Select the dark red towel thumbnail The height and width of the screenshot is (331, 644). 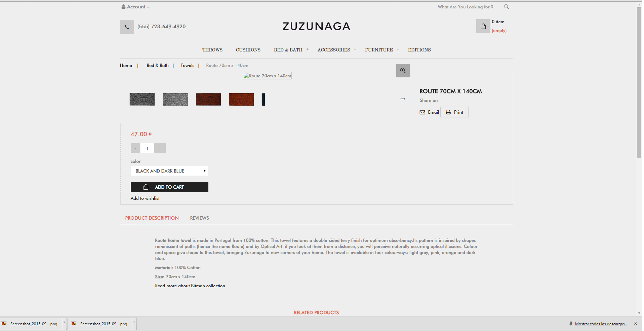[x=208, y=99]
